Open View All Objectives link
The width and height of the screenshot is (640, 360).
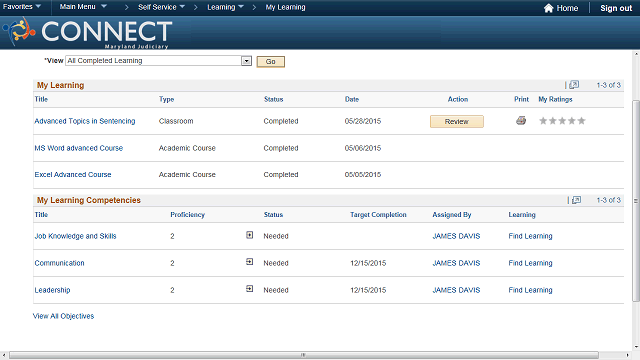coord(63,316)
